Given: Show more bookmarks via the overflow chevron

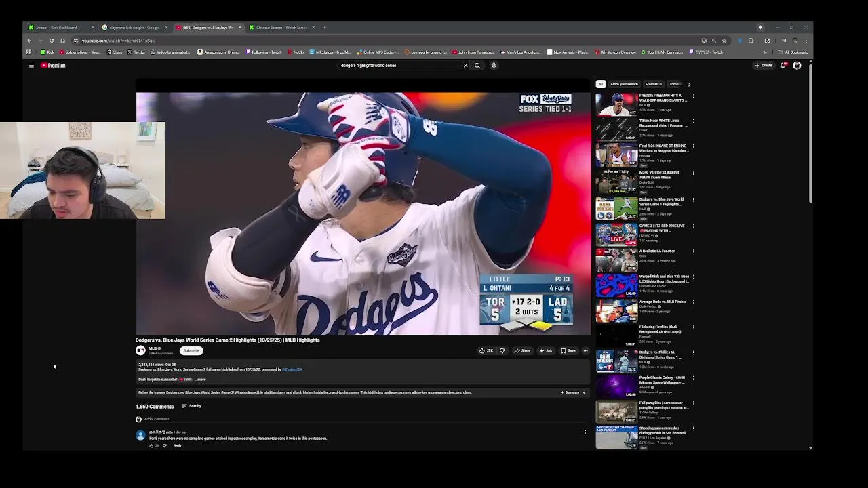Looking at the screenshot, I should pyautogui.click(x=766, y=52).
